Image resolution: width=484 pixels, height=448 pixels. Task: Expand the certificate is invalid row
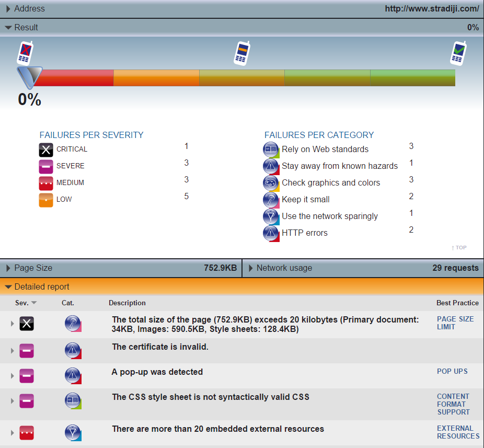tap(13, 351)
